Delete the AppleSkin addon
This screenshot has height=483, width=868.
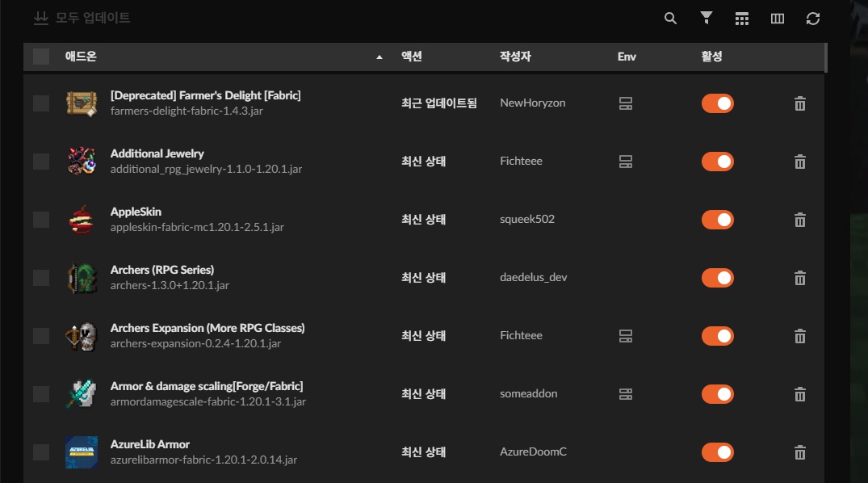(800, 220)
